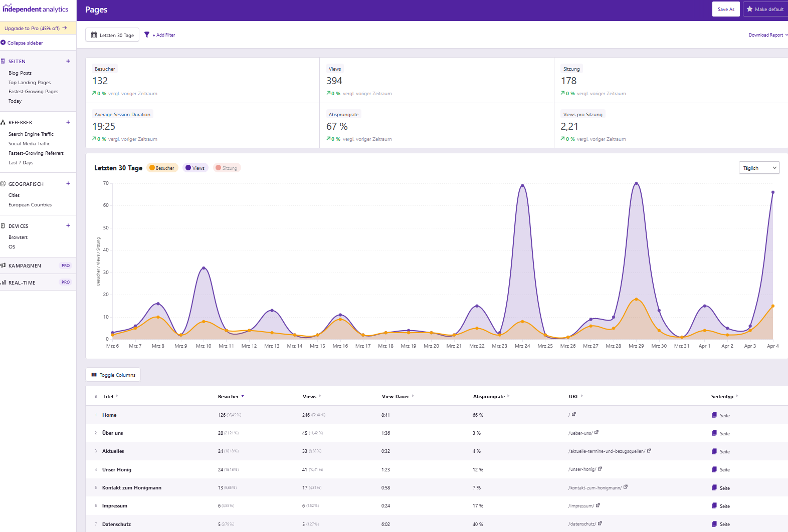Click the Kampagnen megaphone icon
Image resolution: width=788 pixels, height=532 pixels.
pyautogui.click(x=3, y=265)
